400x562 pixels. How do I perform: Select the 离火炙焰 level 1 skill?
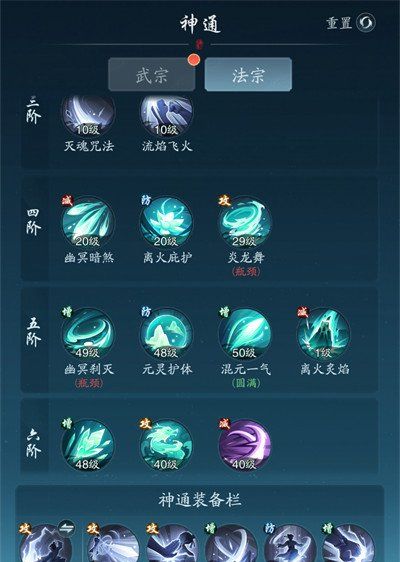click(324, 334)
